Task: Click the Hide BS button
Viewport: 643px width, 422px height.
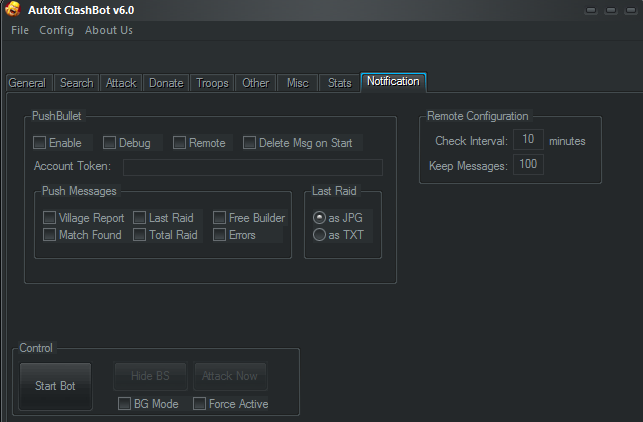Action: pos(150,376)
